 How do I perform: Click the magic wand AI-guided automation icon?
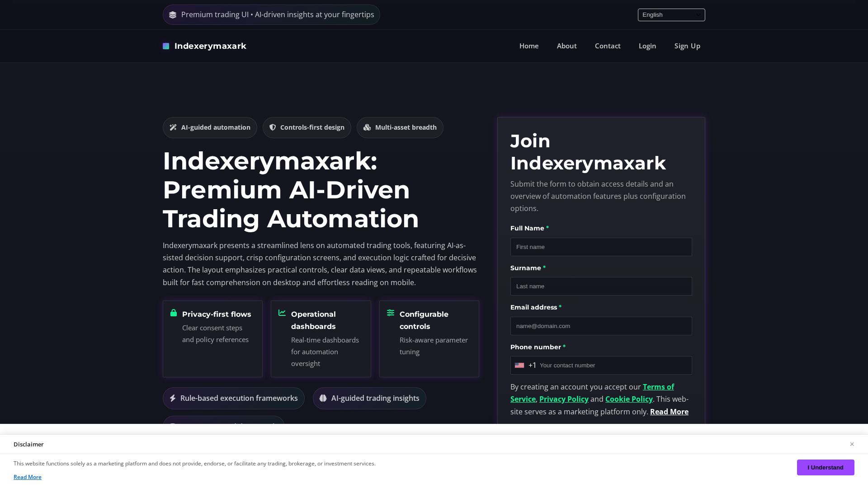173,127
